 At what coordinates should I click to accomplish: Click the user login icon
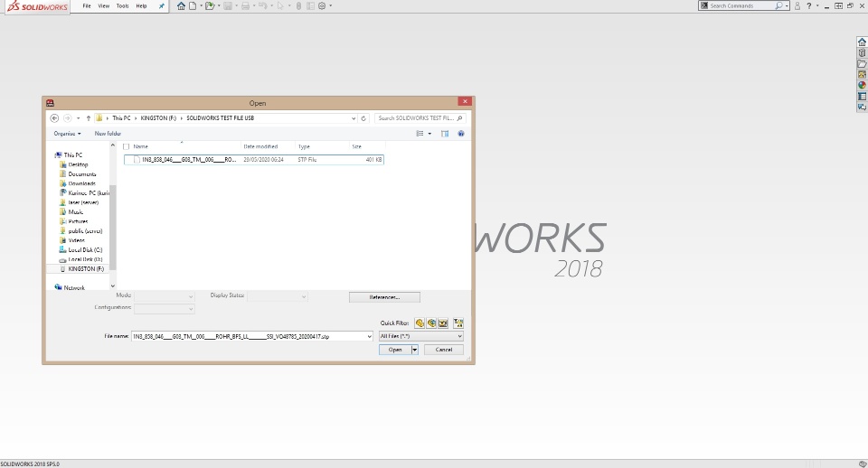click(797, 6)
